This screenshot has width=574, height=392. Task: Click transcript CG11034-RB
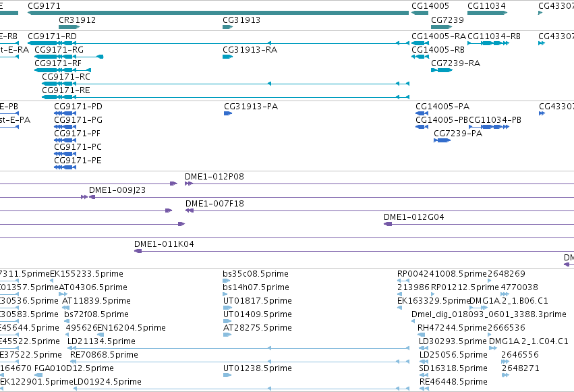[x=488, y=43]
